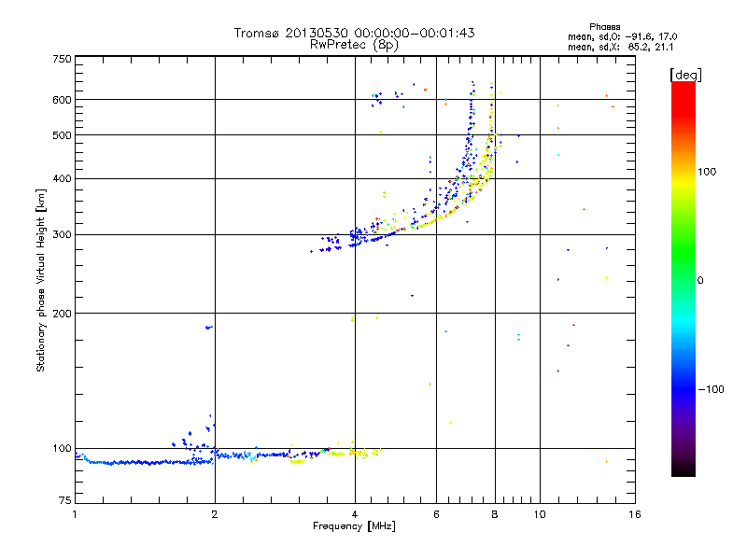Click the y-axis label "600"

[62, 100]
